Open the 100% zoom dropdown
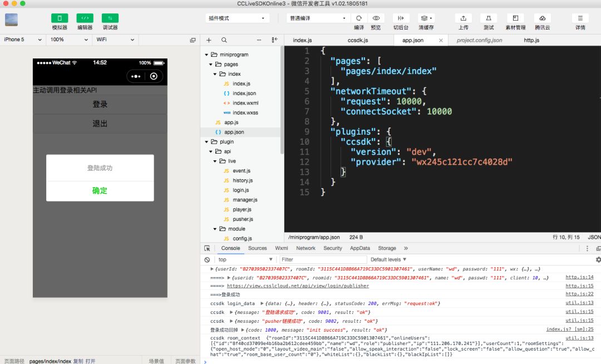The height and width of the screenshot is (364, 601). (x=70, y=40)
